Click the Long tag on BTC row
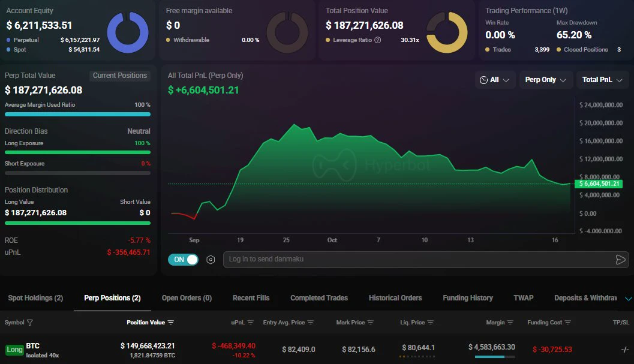This screenshot has height=364, width=634. point(14,350)
